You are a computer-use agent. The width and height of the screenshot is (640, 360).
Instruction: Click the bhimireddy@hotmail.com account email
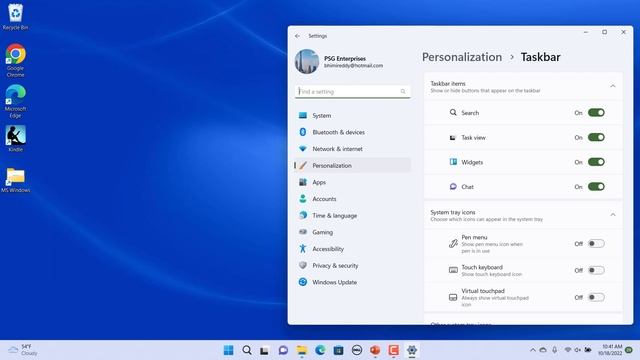click(x=353, y=66)
